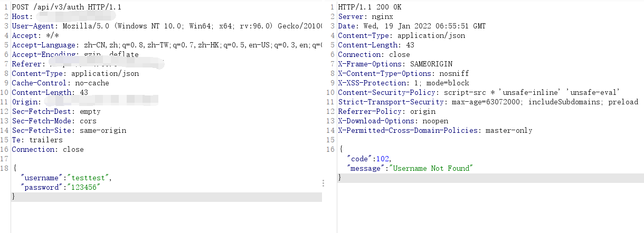Select the X-Content-Type-Options: nosniff header
The image size is (644, 233).
click(x=403, y=74)
